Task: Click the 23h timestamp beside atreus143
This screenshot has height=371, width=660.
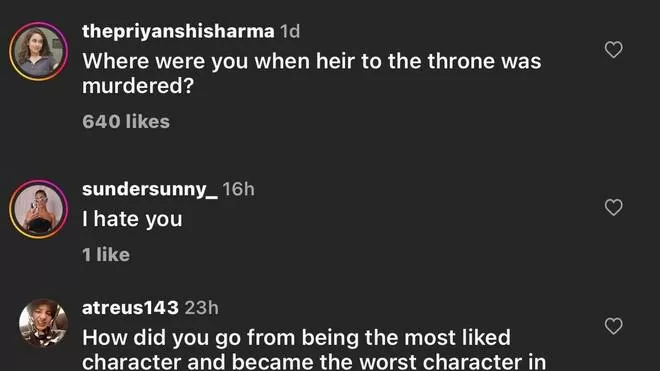Action: click(202, 308)
